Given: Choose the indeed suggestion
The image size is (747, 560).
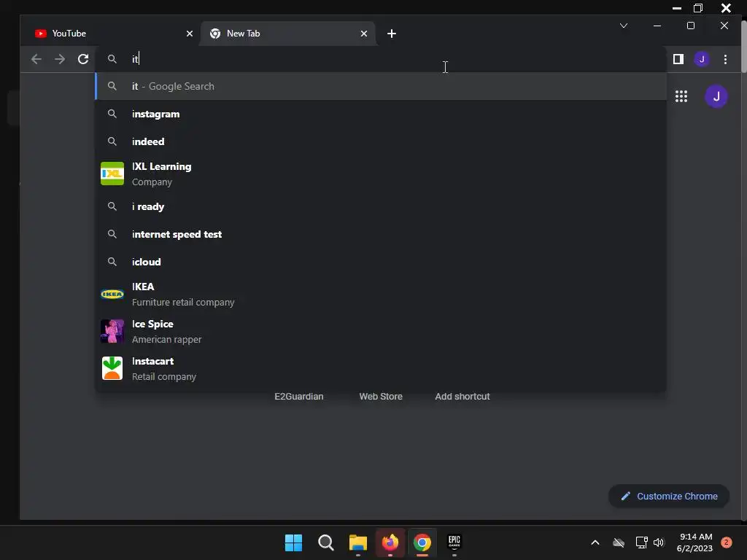Looking at the screenshot, I should point(381,141).
